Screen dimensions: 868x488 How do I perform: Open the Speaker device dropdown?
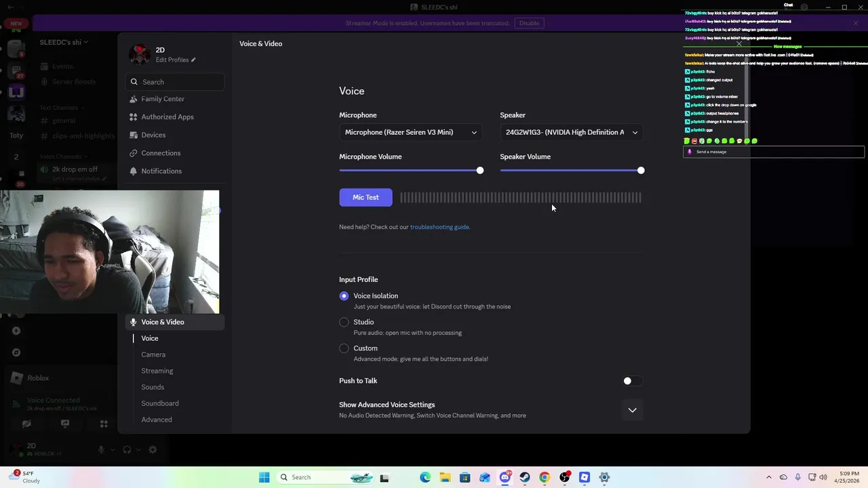click(571, 132)
